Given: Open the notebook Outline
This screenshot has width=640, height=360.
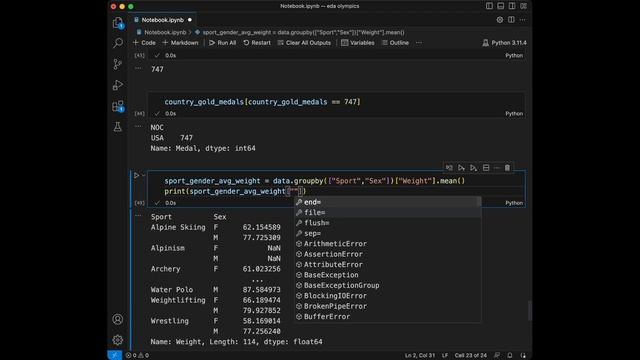Looking at the screenshot, I should 395,42.
